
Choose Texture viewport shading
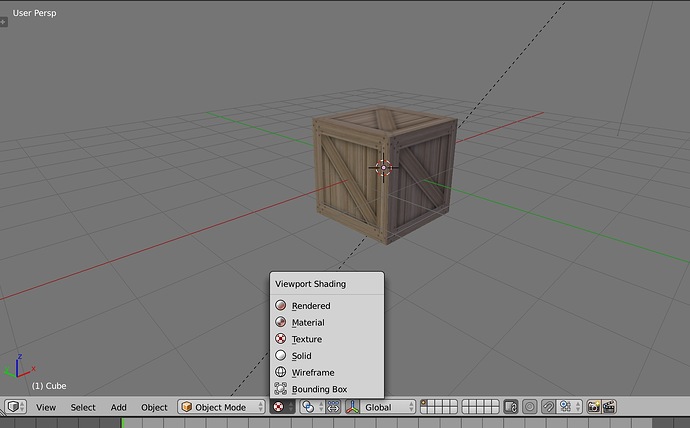click(327, 339)
